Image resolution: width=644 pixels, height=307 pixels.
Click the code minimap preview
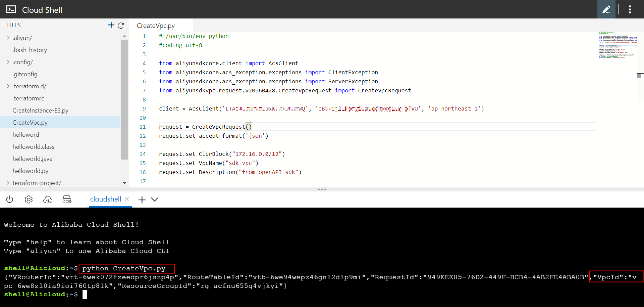coord(618,45)
